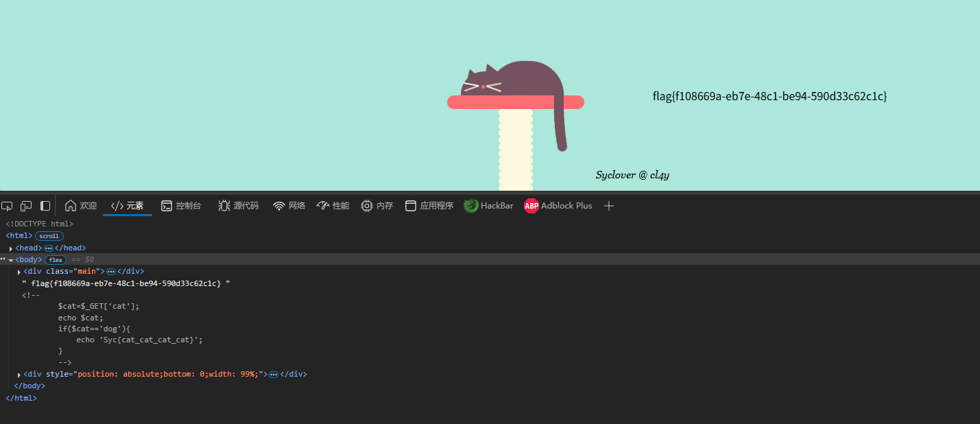Expand the div class main node
The image size is (980, 424).
click(x=19, y=272)
